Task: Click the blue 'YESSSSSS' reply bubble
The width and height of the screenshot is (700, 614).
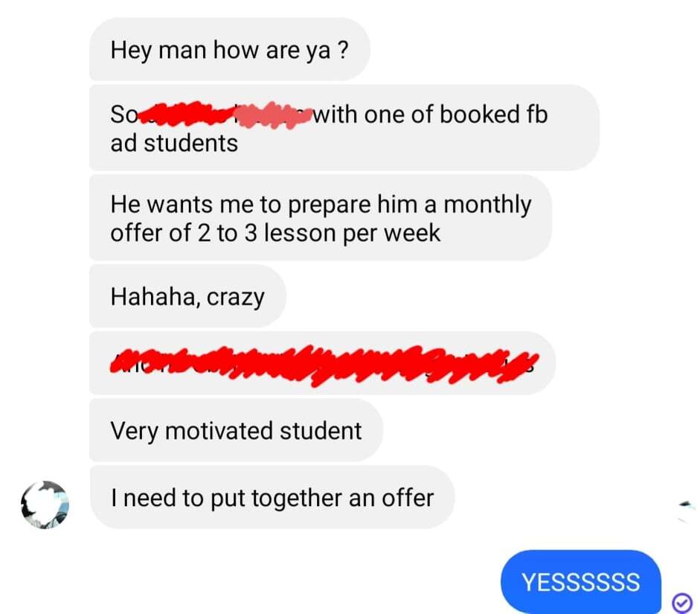Action: (581, 582)
